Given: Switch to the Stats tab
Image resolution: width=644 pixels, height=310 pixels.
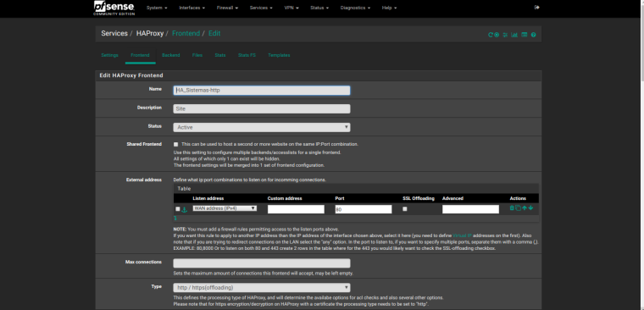Looking at the screenshot, I should coord(220,55).
